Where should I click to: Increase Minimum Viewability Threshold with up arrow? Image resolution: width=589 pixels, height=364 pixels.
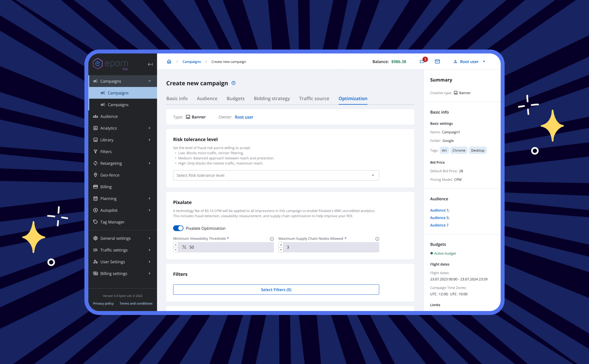pos(176,245)
